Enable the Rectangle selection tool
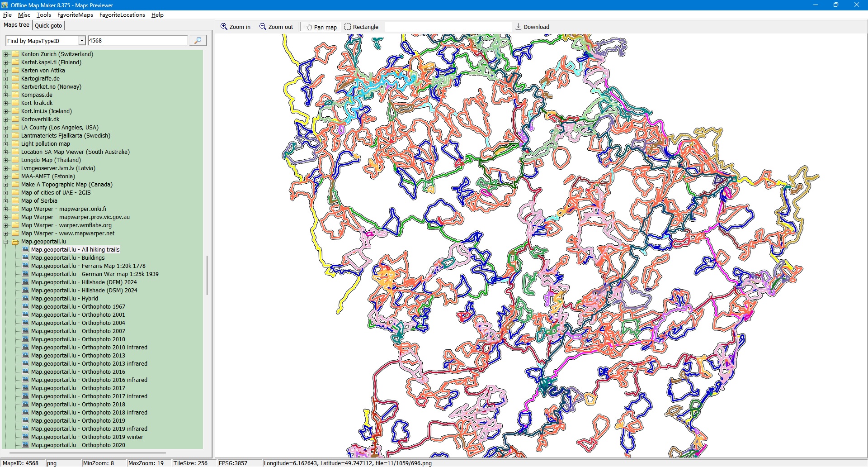Viewport: 868px width, 467px height. 361,27
